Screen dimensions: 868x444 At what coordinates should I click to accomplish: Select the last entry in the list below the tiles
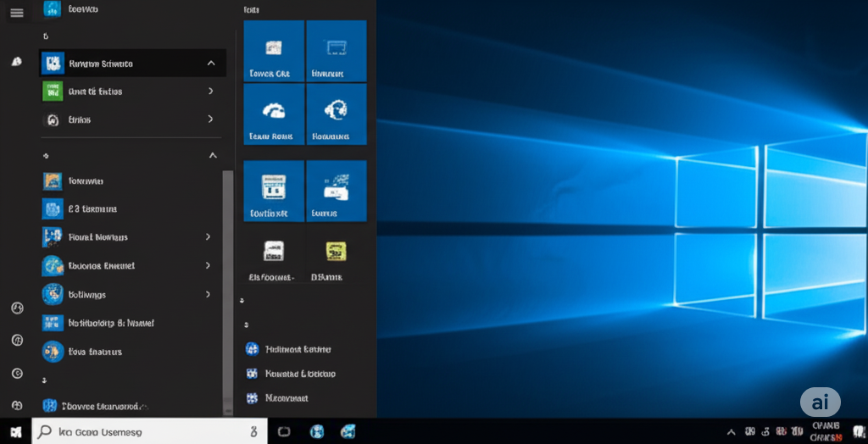[x=277, y=397]
